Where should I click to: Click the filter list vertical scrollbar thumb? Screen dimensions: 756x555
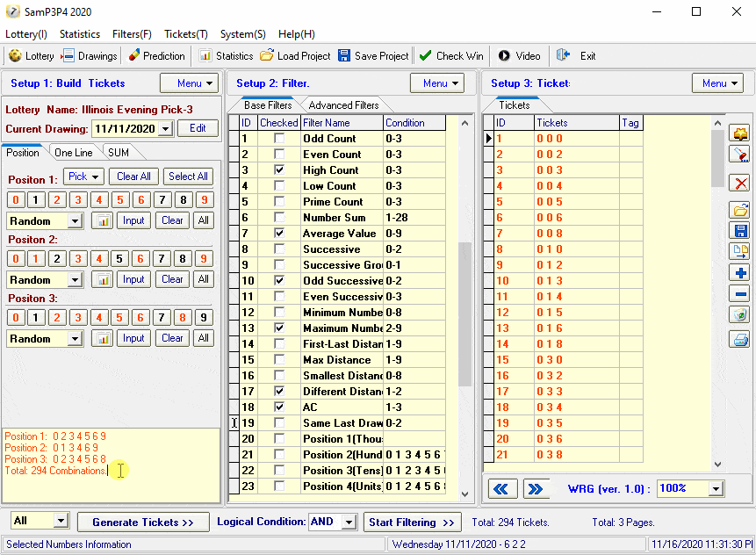(x=464, y=314)
